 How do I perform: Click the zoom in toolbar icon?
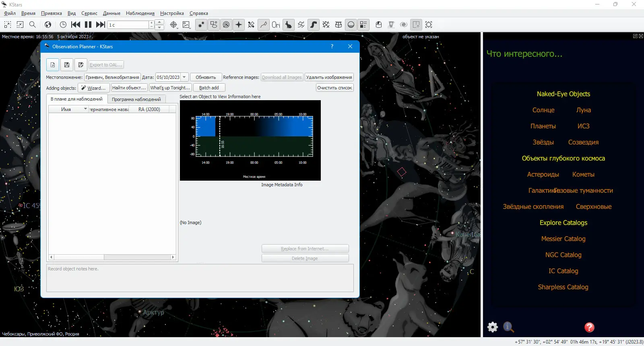tap(8, 25)
